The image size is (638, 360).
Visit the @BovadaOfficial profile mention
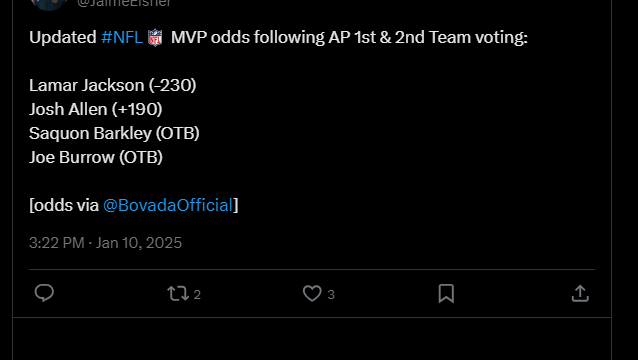(x=168, y=205)
